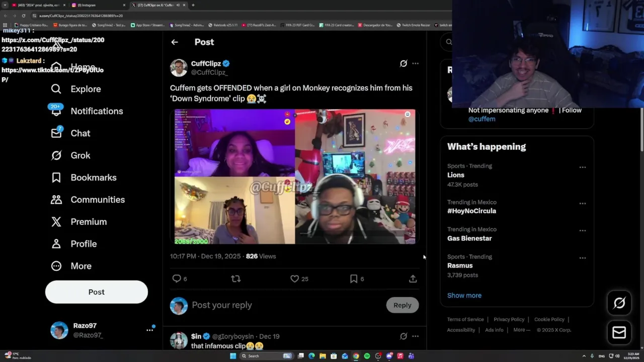Open Bookmarks in the sidebar

pos(84,177)
